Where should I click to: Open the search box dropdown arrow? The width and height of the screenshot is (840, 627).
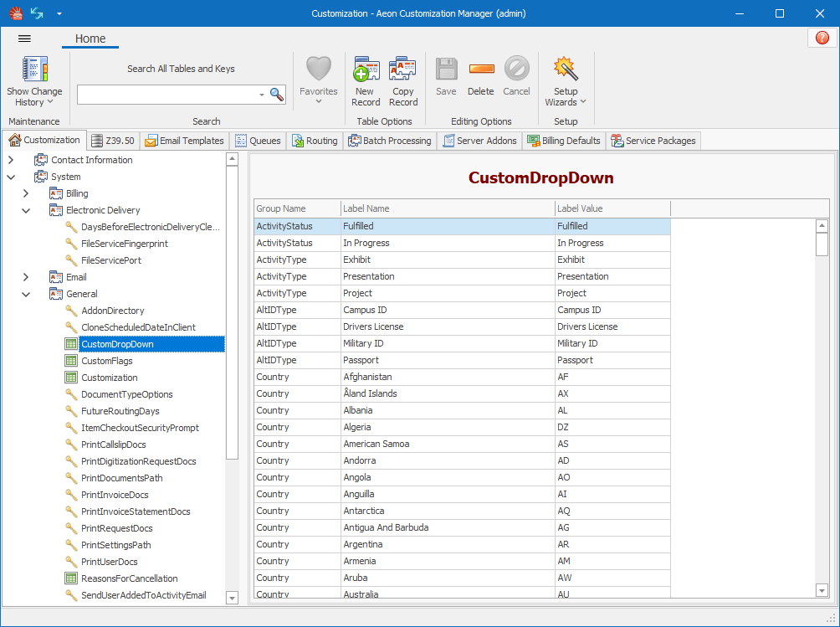262,95
